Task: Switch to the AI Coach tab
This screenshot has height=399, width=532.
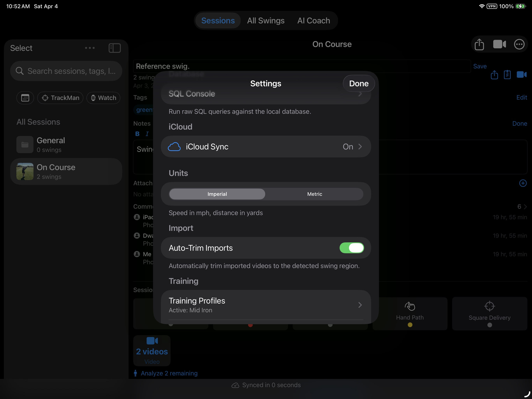Action: pos(314,21)
